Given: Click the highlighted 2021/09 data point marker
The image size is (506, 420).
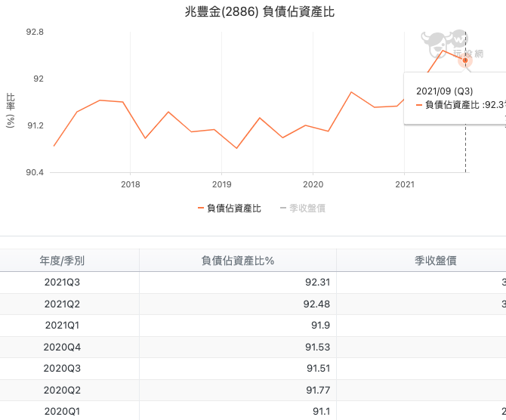Looking at the screenshot, I should [465, 60].
